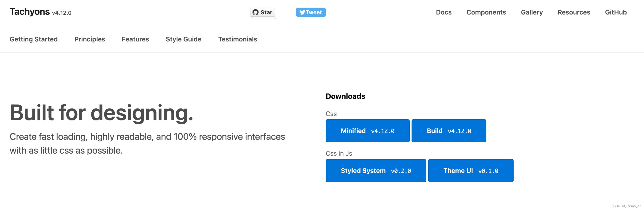Select the Getting Started tab
644x210 pixels.
[x=33, y=39]
